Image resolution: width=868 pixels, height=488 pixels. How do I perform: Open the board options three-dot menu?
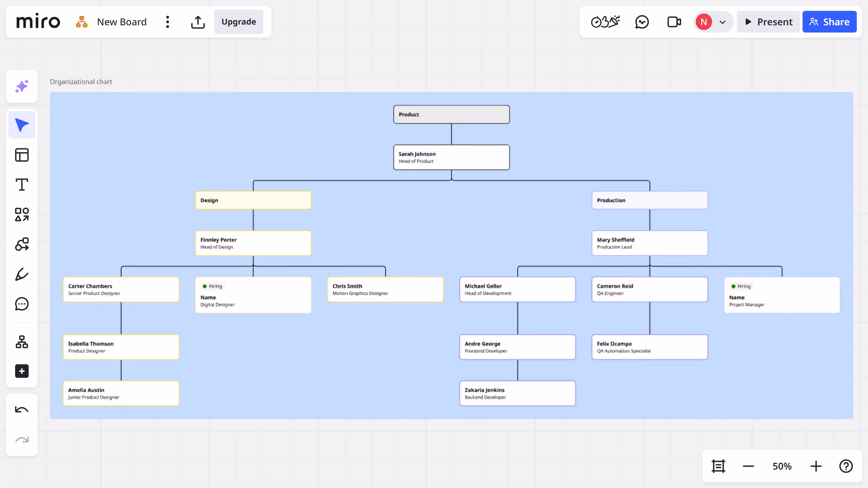(x=167, y=22)
